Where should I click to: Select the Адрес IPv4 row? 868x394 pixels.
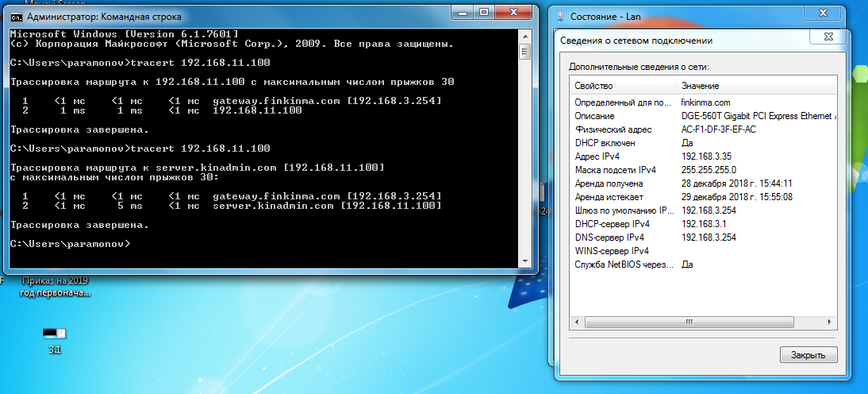coord(703,156)
